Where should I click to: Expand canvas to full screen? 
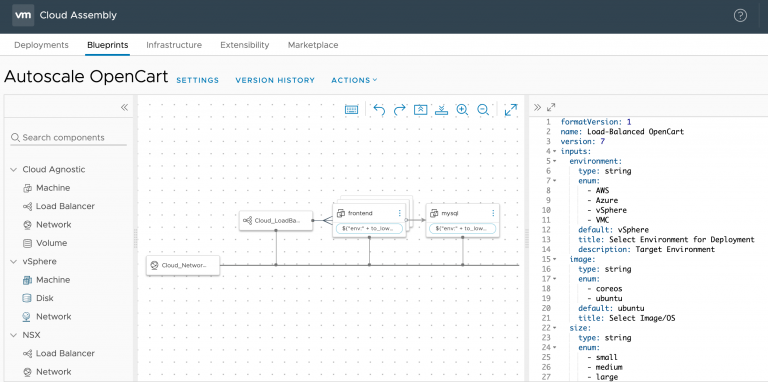click(511, 110)
